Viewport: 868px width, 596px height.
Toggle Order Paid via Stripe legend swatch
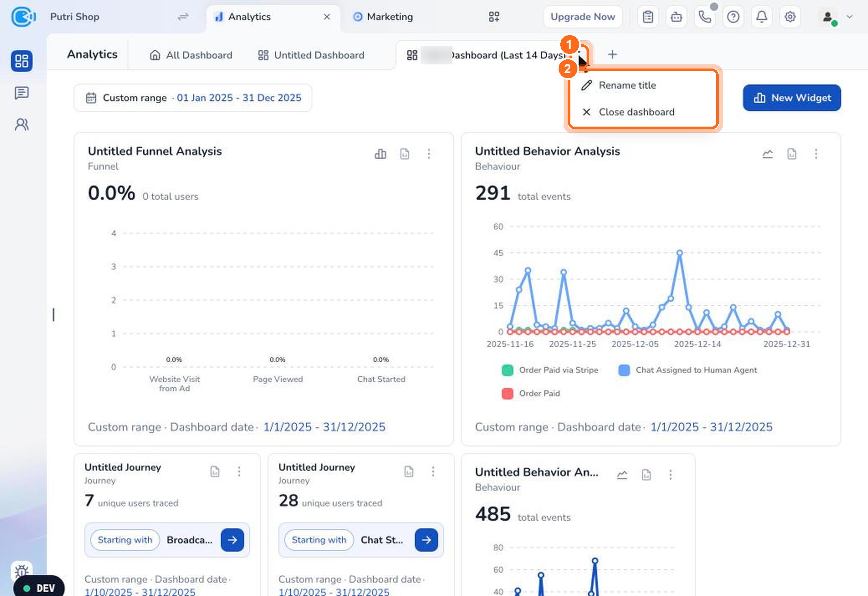coord(508,370)
